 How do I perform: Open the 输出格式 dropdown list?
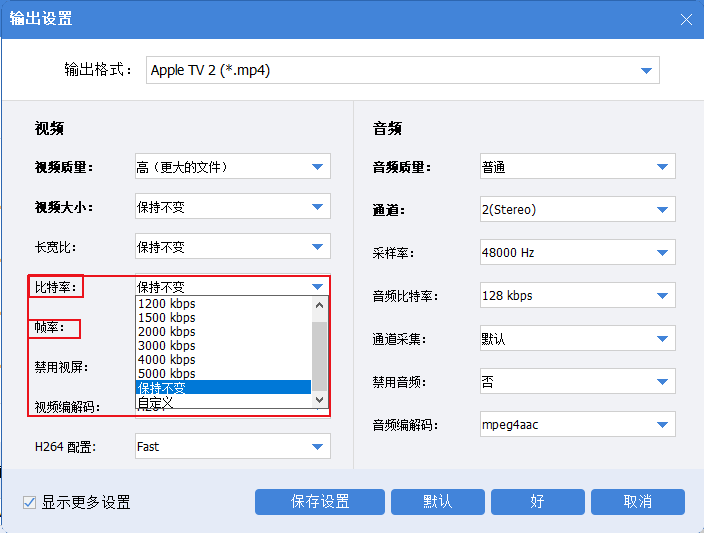[x=646, y=70]
